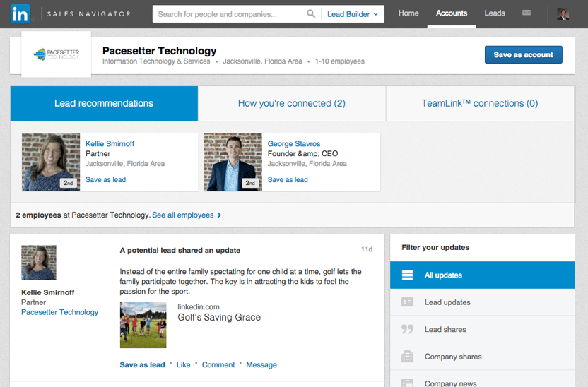
Task: Click the Lead shares quote icon
Action: click(407, 329)
